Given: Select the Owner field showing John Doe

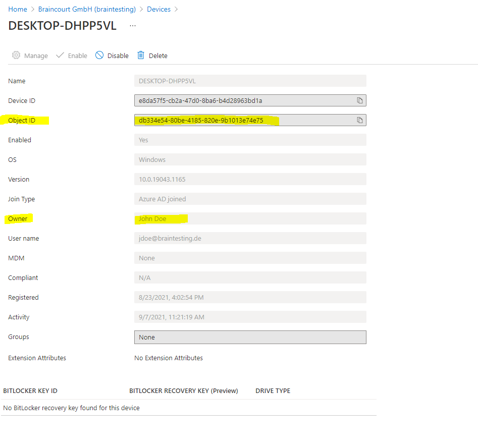Looking at the screenshot, I should point(250,218).
